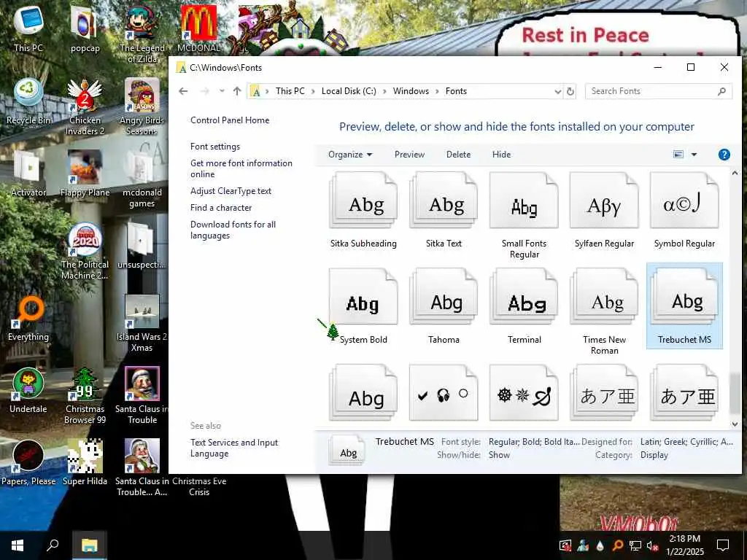Open This PC desktop icon

tap(28, 28)
